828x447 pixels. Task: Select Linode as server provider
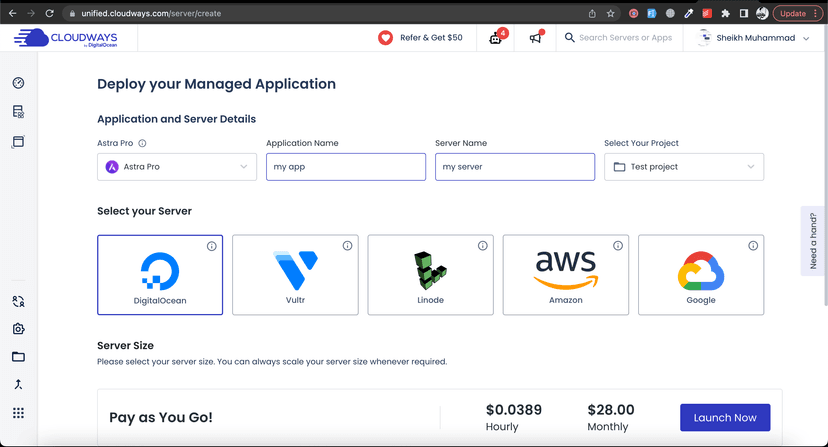pos(430,275)
